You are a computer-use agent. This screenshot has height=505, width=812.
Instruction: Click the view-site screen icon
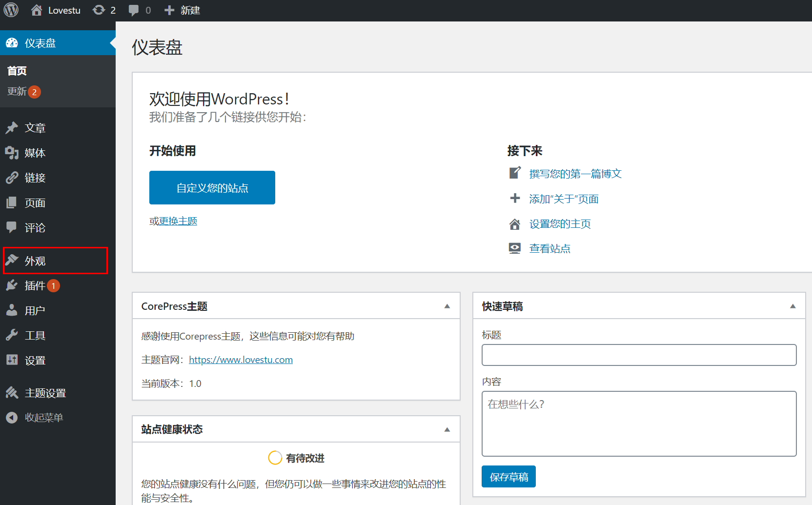pos(515,248)
